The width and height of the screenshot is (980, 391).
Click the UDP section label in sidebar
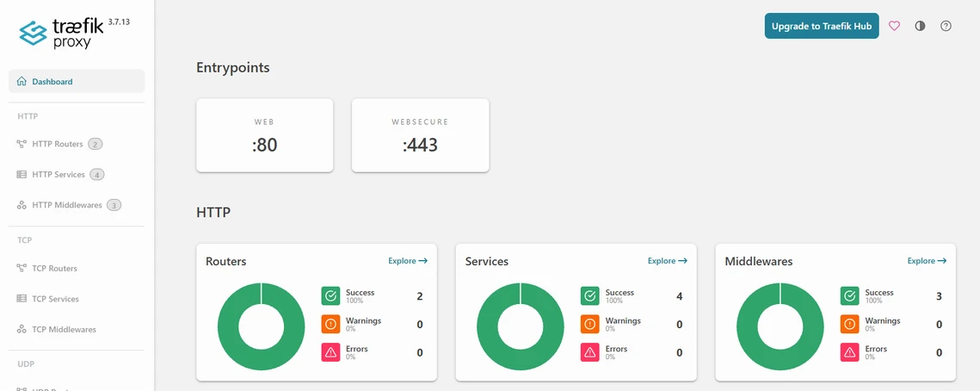tap(26, 364)
